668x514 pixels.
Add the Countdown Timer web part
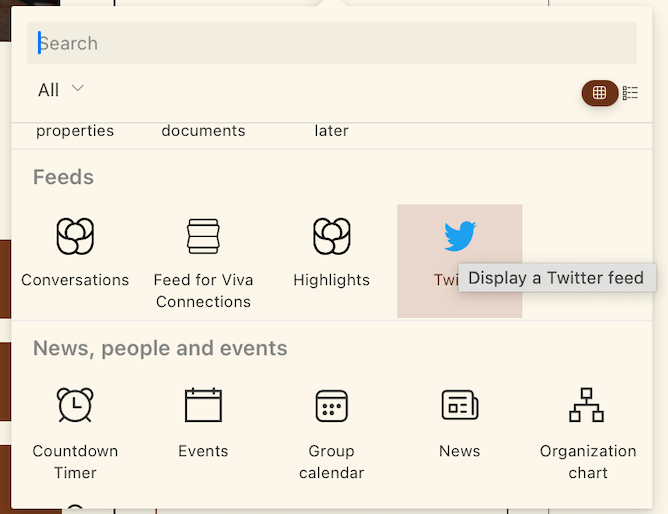(x=75, y=433)
